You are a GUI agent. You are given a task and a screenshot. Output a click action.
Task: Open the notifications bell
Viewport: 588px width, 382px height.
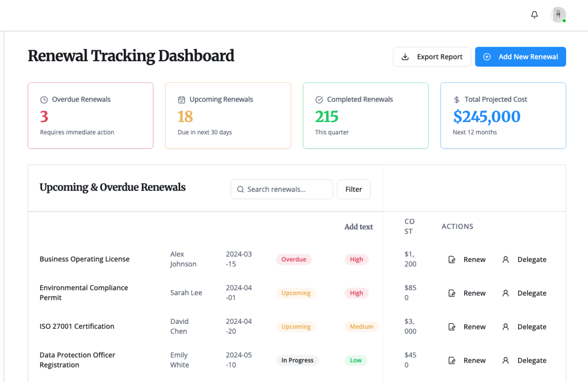534,15
